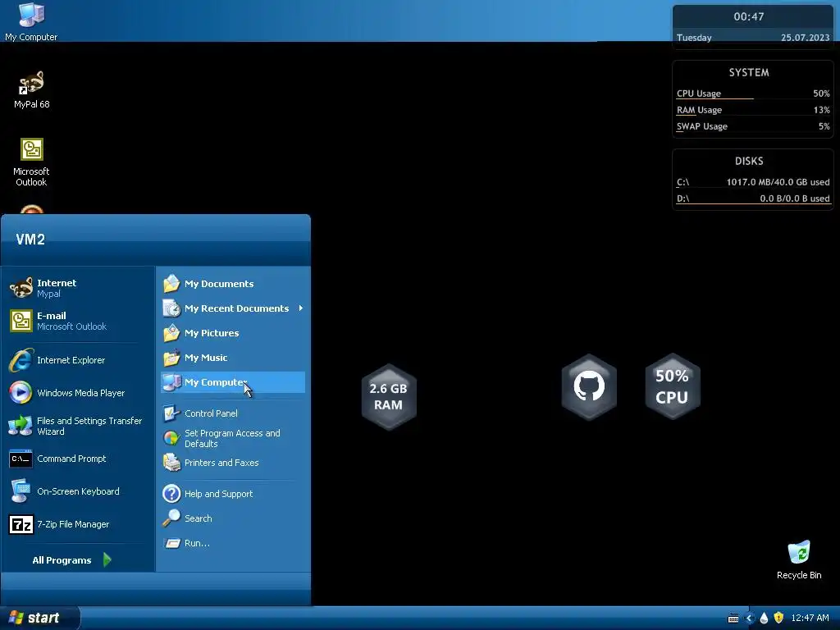Click the D:\ disk entry in the Disks widget
This screenshot has height=630, width=840.
pos(753,199)
